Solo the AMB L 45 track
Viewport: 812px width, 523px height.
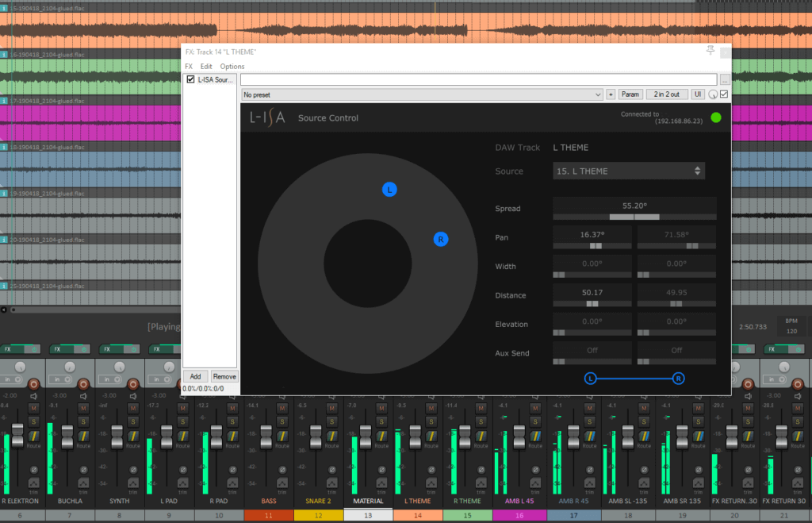click(535, 421)
